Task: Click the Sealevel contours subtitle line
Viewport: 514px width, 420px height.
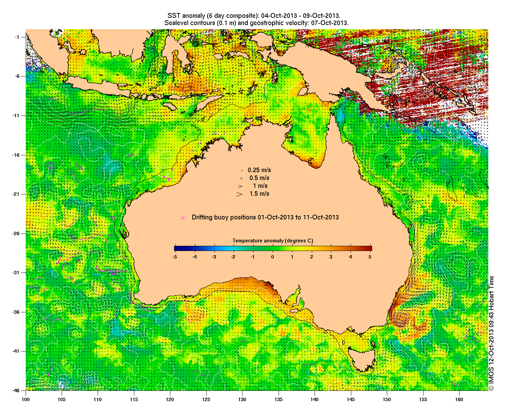Action: pos(256,23)
